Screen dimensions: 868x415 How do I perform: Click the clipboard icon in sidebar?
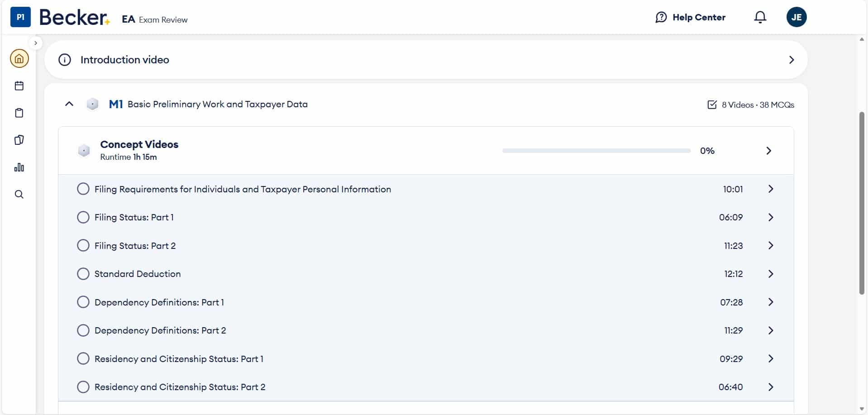pos(19,113)
